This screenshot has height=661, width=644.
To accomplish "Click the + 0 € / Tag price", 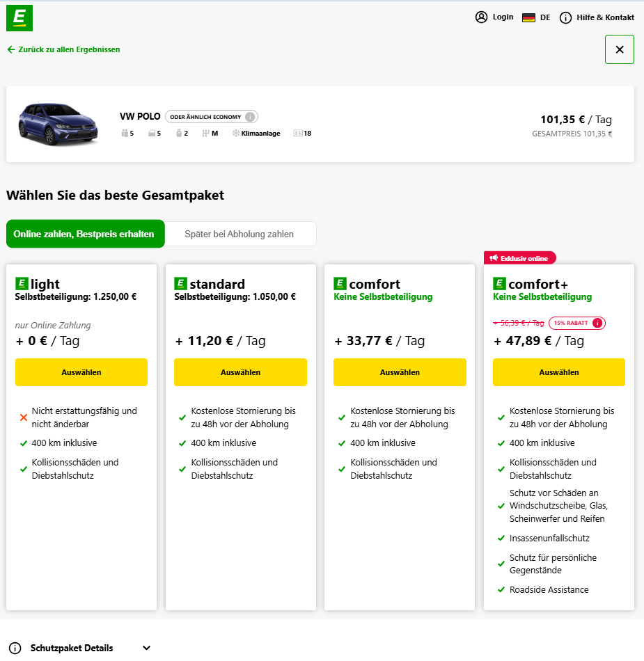I will click(x=47, y=341).
